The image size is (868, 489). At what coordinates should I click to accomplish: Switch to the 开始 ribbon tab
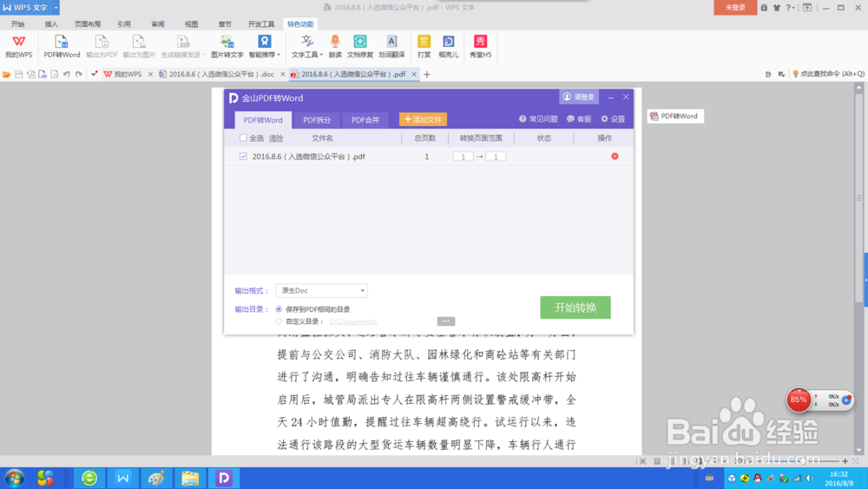(17, 24)
